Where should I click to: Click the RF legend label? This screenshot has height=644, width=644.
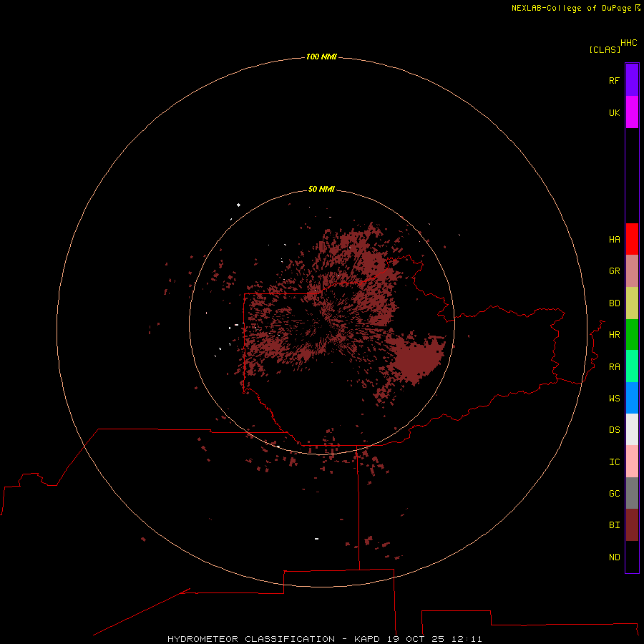(614, 80)
